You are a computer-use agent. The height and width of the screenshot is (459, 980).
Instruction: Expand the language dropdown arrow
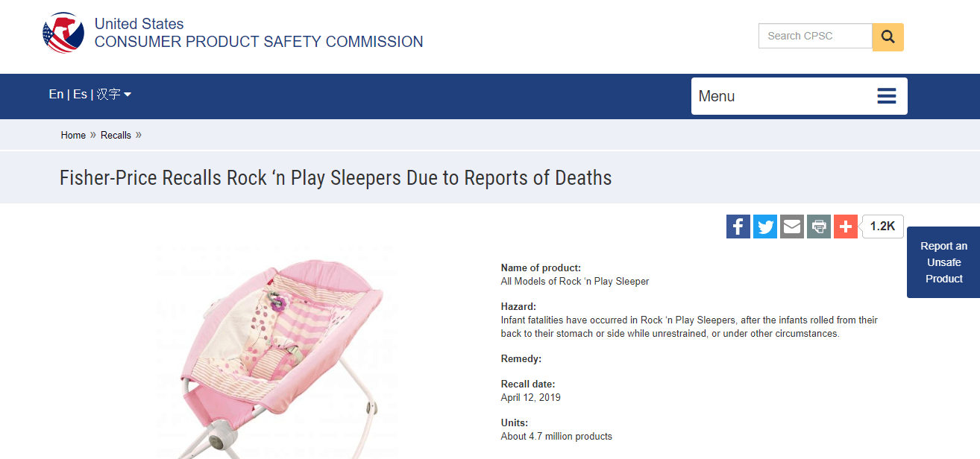[x=128, y=95]
